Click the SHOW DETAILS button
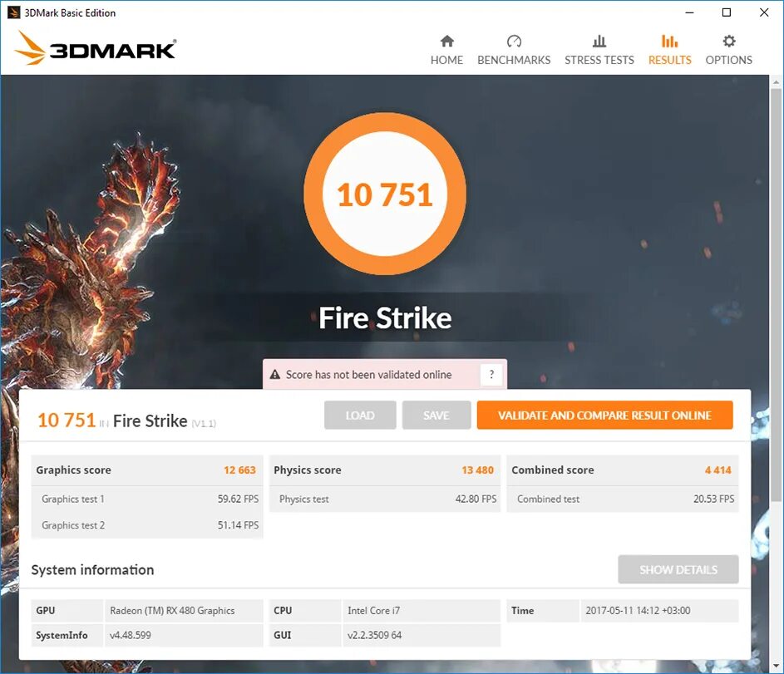The image size is (784, 674). click(x=678, y=569)
